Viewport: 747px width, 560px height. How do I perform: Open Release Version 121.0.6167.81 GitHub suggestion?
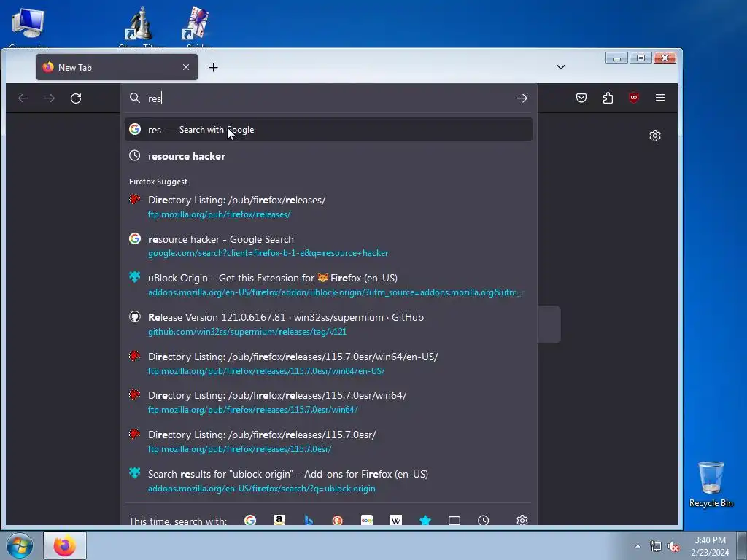(x=328, y=324)
